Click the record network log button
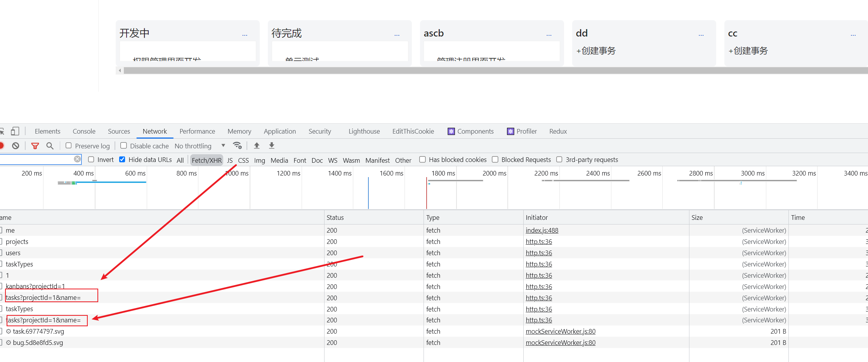This screenshot has height=362, width=868. 2,146
